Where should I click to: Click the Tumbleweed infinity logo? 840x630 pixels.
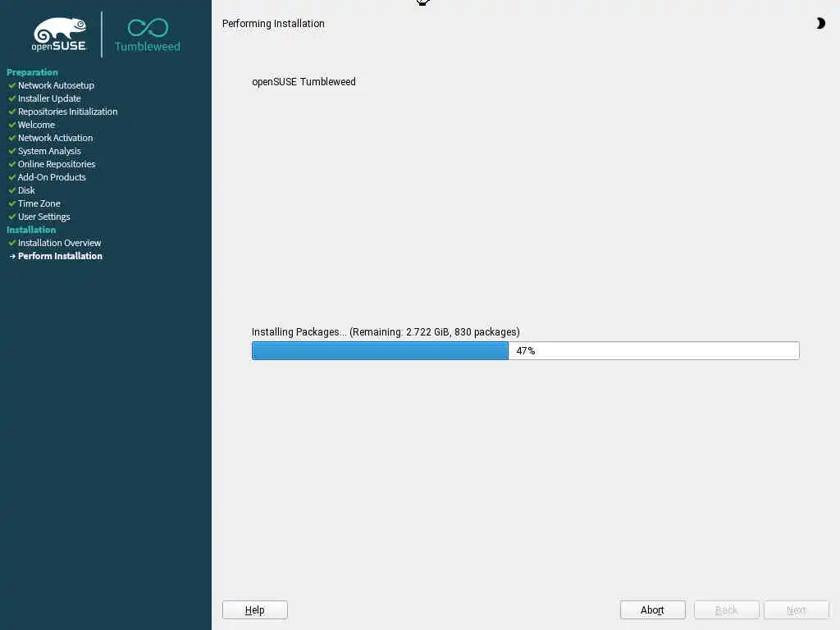pos(148,34)
